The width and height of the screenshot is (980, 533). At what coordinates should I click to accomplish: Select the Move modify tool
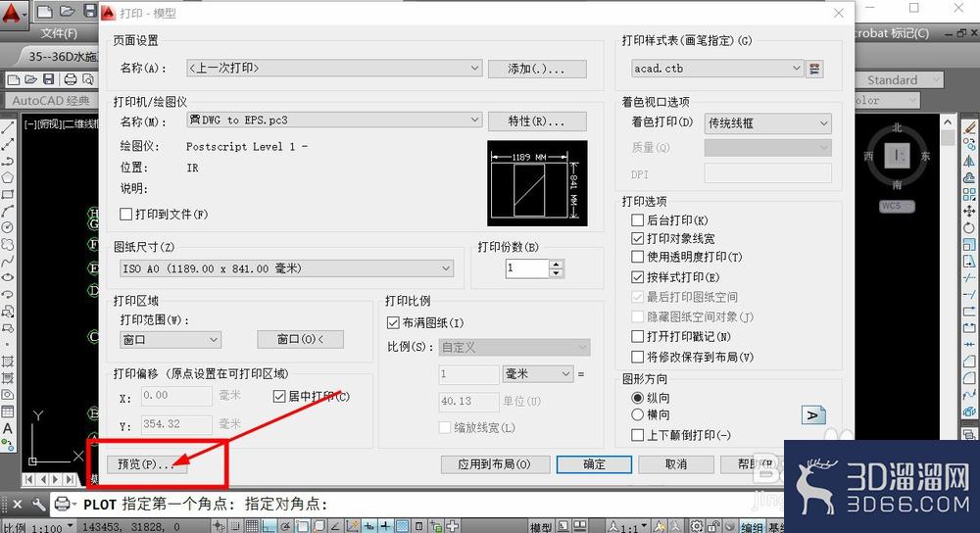969,212
